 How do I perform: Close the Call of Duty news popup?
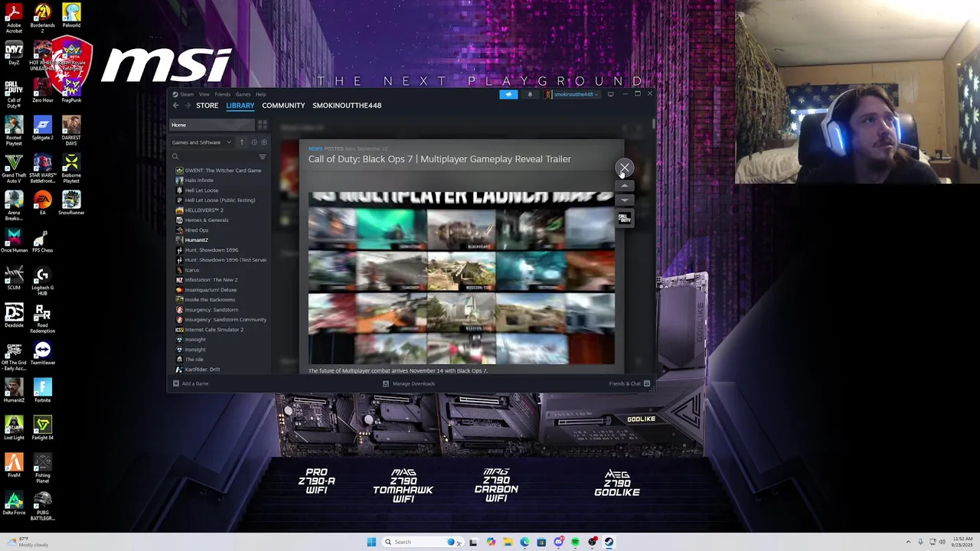pos(625,168)
